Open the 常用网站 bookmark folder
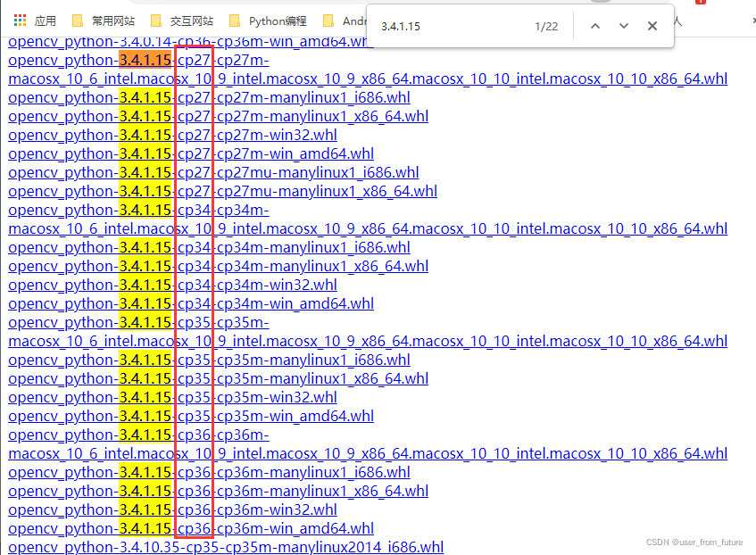This screenshot has height=555, width=756. click(x=104, y=21)
